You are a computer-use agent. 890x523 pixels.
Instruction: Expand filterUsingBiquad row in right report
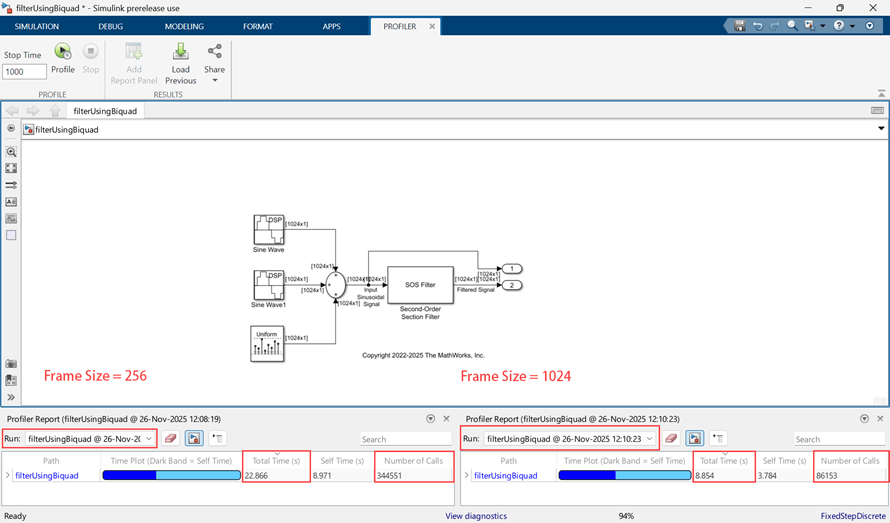pyautogui.click(x=467, y=475)
